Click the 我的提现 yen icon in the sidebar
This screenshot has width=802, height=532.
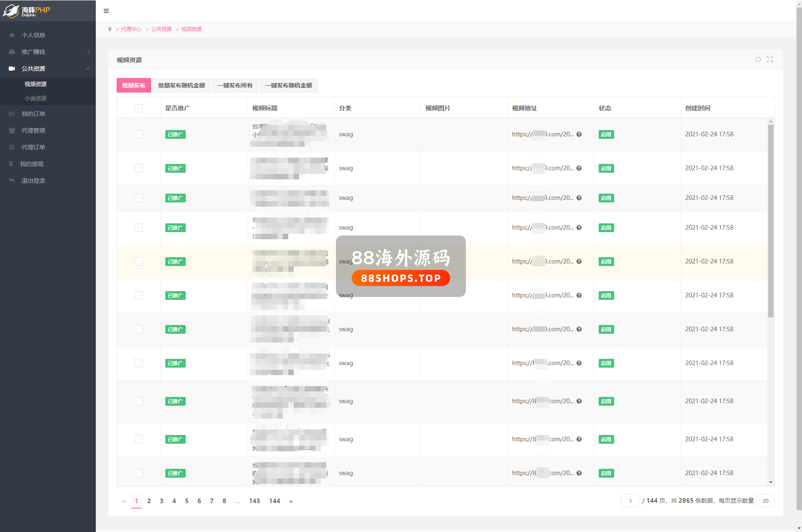tap(11, 164)
